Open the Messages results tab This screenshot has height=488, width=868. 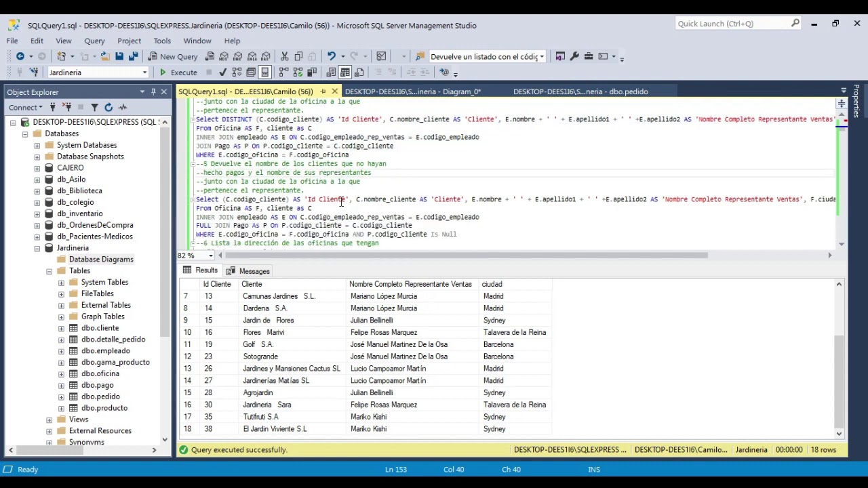click(x=248, y=271)
